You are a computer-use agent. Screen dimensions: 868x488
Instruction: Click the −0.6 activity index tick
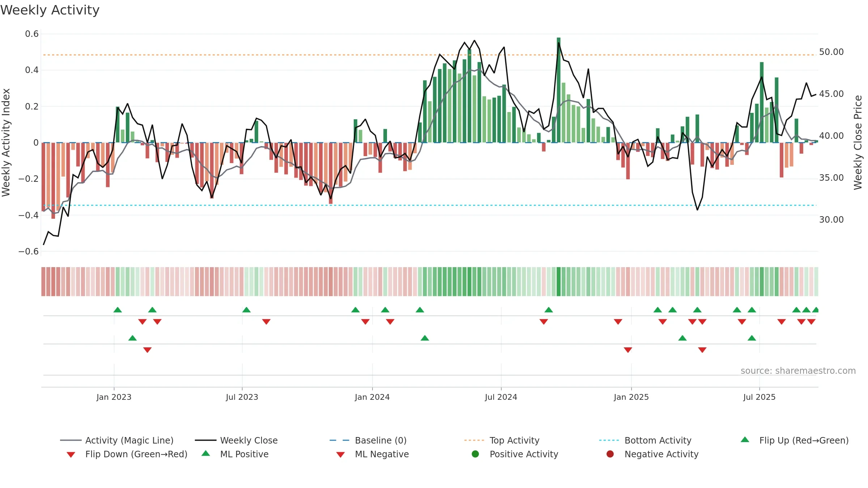(x=29, y=251)
